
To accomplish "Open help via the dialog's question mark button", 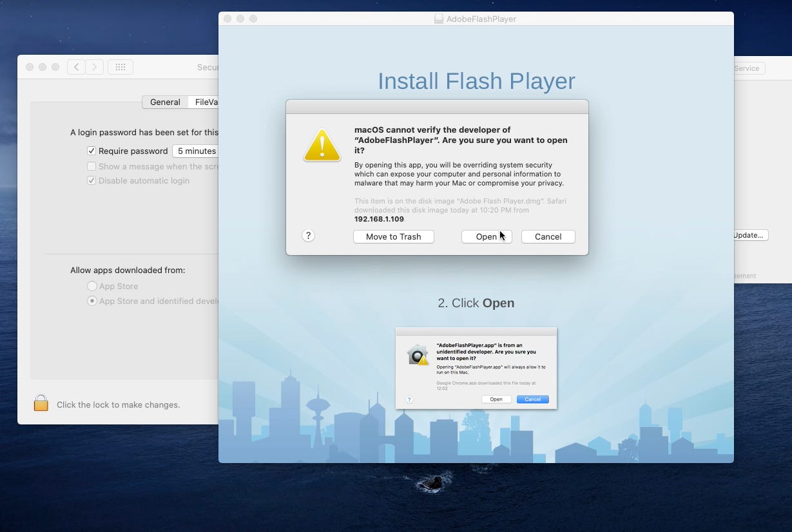I will pyautogui.click(x=308, y=236).
